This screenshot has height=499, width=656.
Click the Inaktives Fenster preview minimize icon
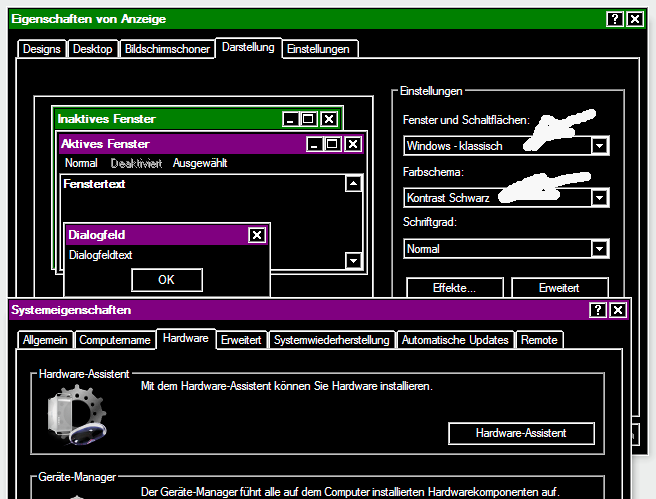pyautogui.click(x=290, y=119)
